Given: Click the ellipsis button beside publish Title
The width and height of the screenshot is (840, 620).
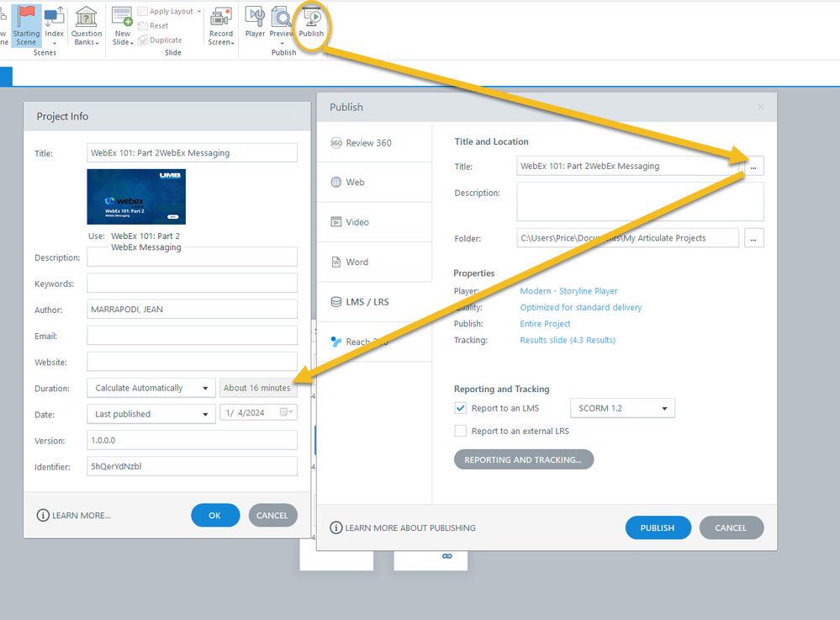Looking at the screenshot, I should pos(753,166).
